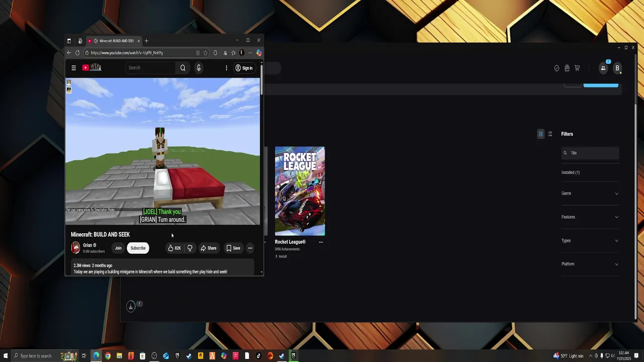Screen dimensions: 644x362
Task: Reload the YouTube page in Edge
Action: [77, 53]
